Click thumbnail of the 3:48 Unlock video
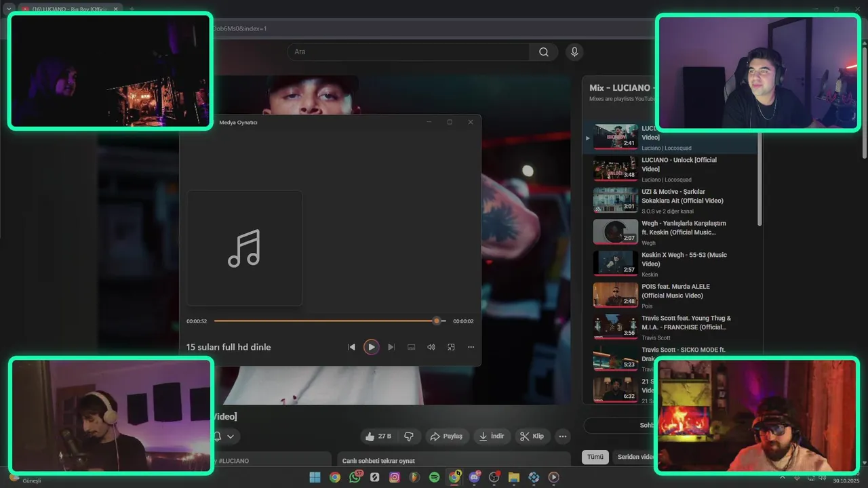 [616, 169]
